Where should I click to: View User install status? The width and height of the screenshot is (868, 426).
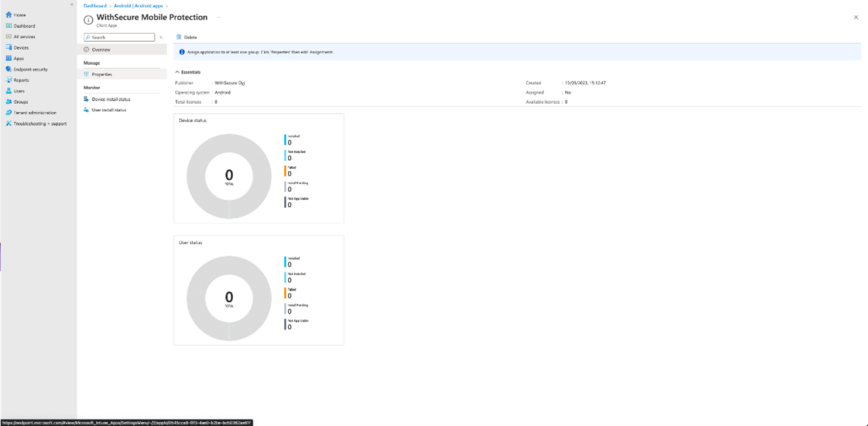[110, 110]
